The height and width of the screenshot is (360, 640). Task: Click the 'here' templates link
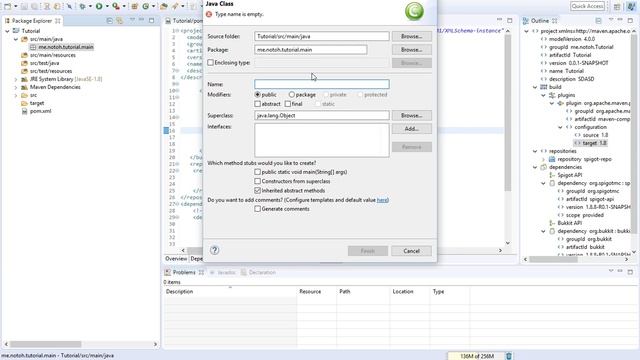coord(382,200)
